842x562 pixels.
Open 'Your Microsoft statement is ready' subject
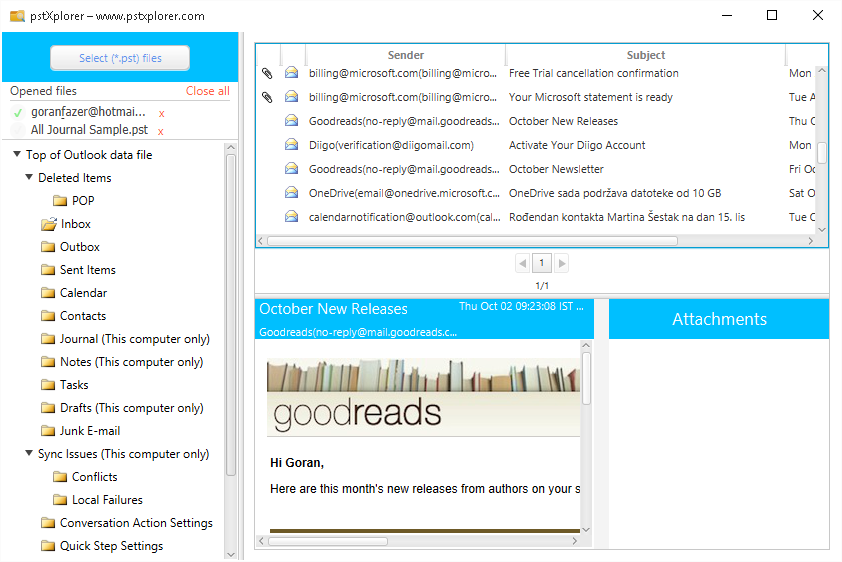(591, 97)
